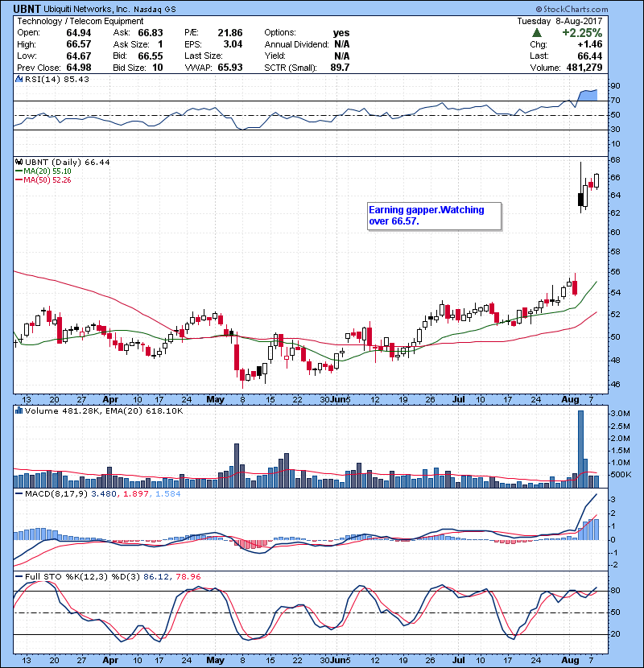This screenshot has height=668, width=644.
Task: Click the bar icon beside the Volume label
Action: pyautogui.click(x=19, y=410)
